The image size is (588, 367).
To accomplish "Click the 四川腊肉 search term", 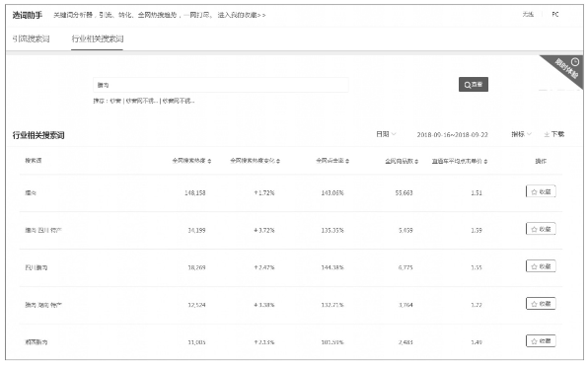I will coord(37,267).
